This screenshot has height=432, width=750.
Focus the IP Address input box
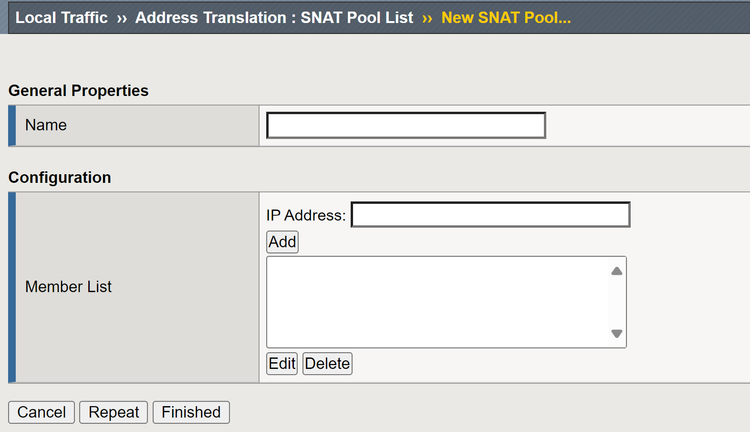490,215
